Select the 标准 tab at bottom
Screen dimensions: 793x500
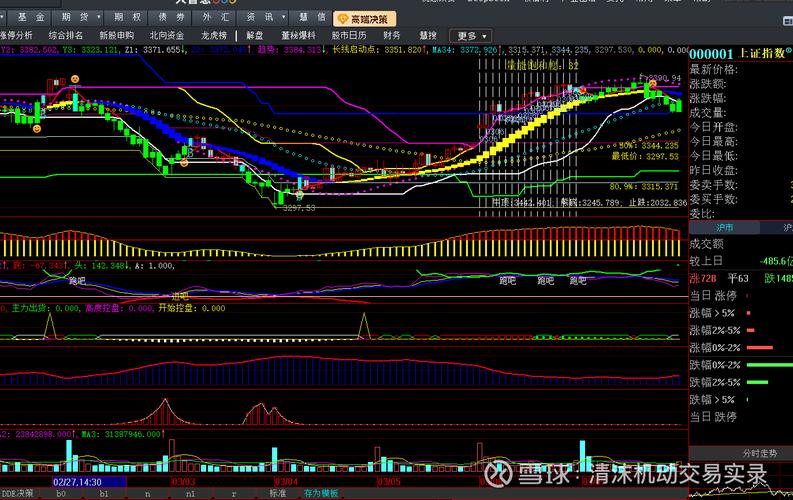pos(277,493)
